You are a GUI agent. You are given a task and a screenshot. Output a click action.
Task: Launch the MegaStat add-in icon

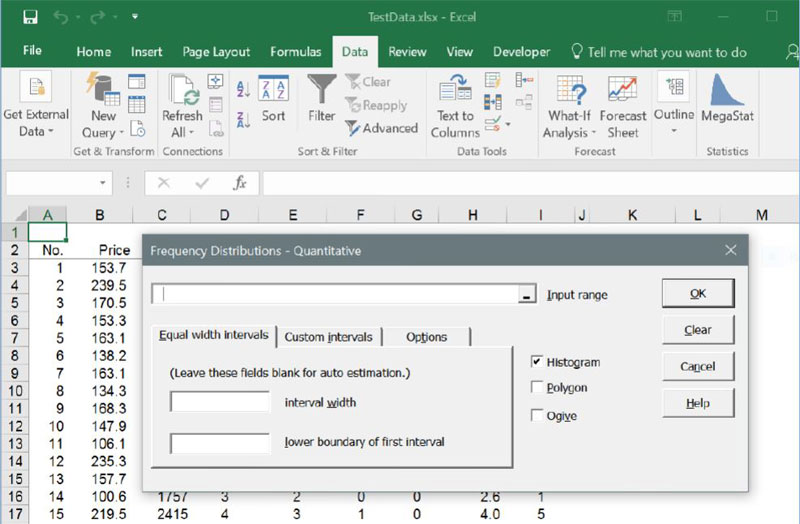727,89
